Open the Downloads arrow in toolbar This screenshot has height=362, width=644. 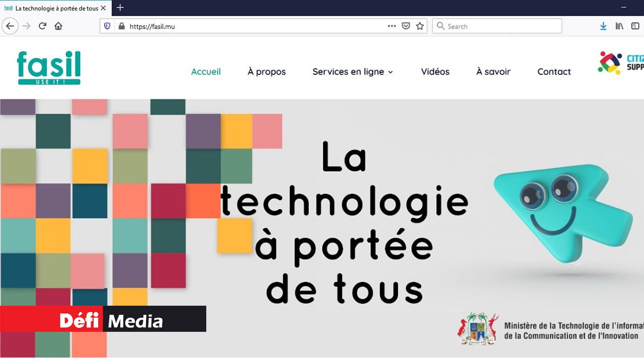coord(603,26)
